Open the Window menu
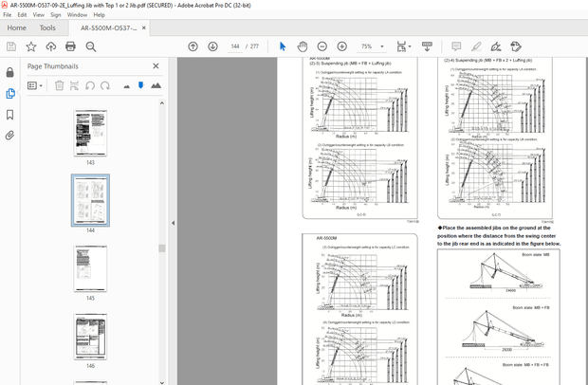 [x=77, y=15]
